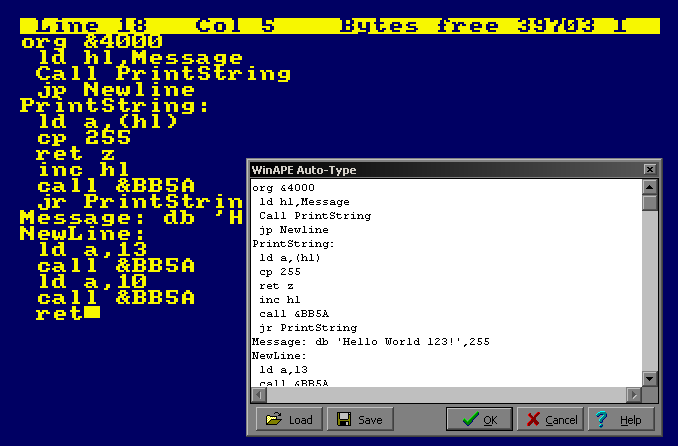
Task: Click the red X icon on Cancel
Action: pyautogui.click(x=533, y=419)
